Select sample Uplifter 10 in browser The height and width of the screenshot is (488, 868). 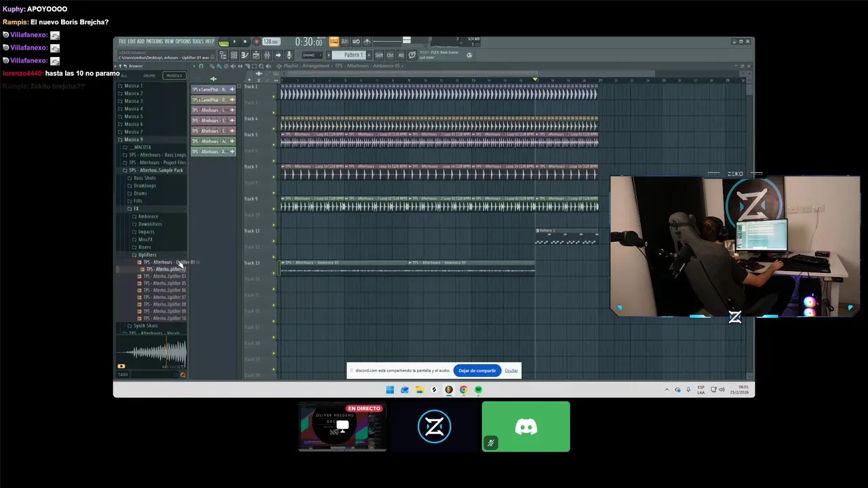click(163, 319)
